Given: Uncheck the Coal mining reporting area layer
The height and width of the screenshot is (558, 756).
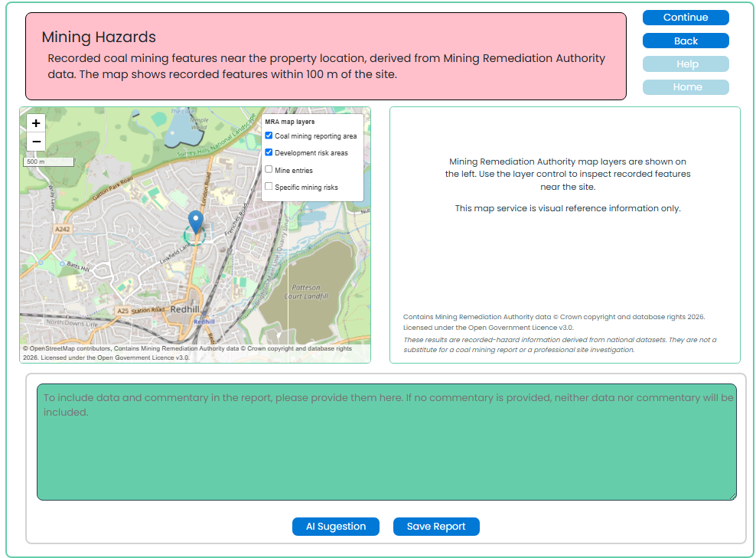Looking at the screenshot, I should coord(269,135).
